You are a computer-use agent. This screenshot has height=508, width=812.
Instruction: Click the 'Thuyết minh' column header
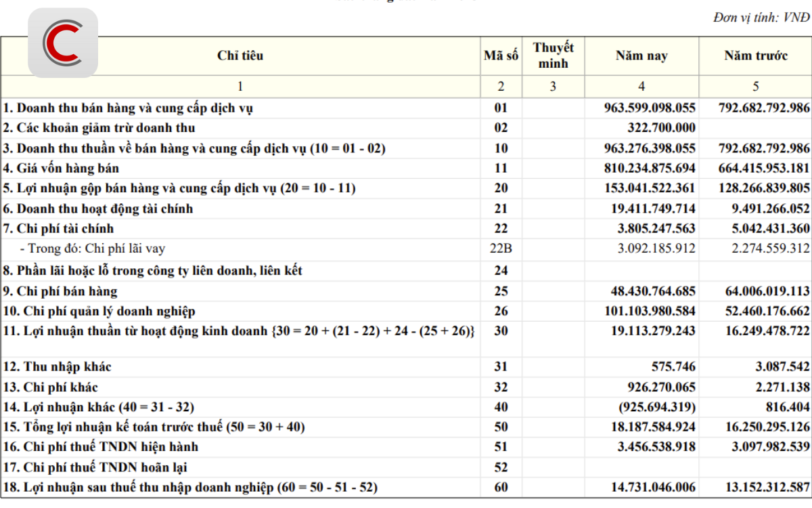coord(554,56)
